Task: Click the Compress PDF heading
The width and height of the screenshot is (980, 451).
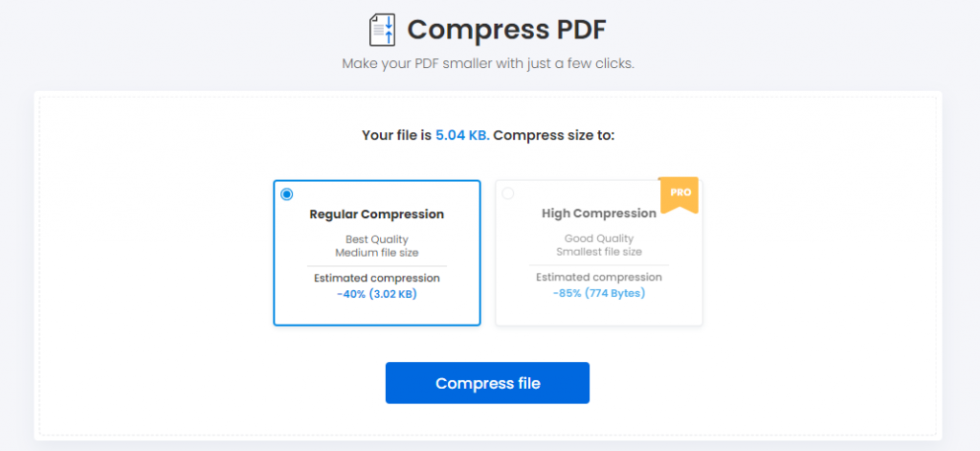Action: click(506, 30)
